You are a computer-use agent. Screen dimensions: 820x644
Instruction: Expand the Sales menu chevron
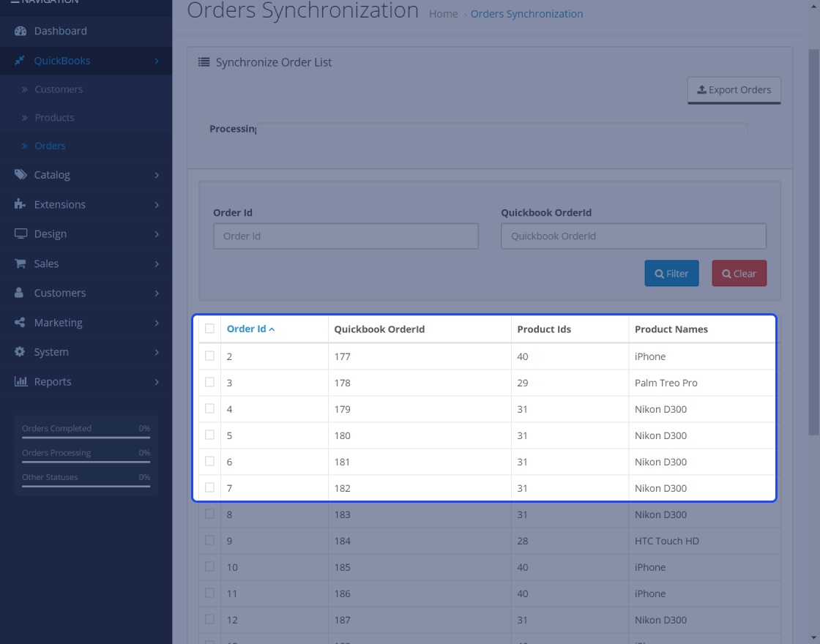157,264
